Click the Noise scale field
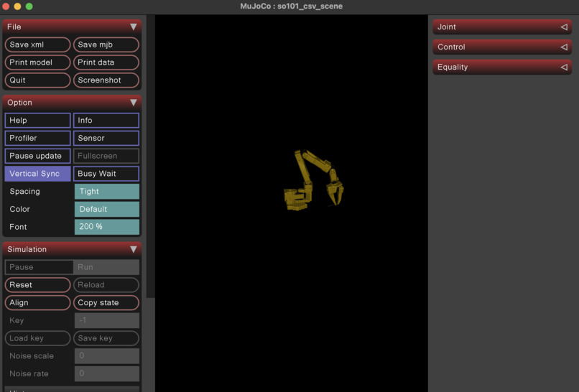Image resolution: width=579 pixels, height=392 pixels. [x=107, y=356]
